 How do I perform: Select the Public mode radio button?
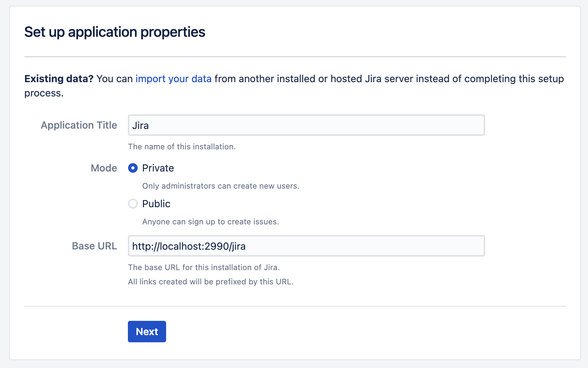133,204
